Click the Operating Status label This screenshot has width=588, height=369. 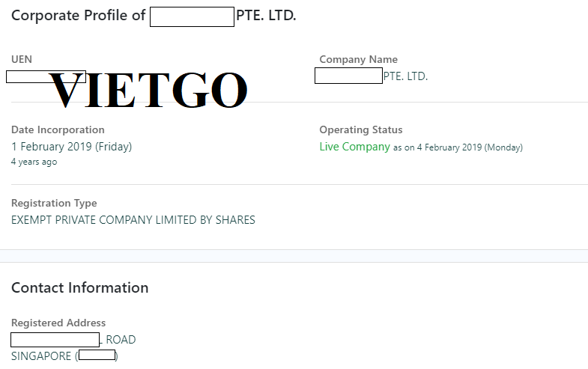pos(361,129)
